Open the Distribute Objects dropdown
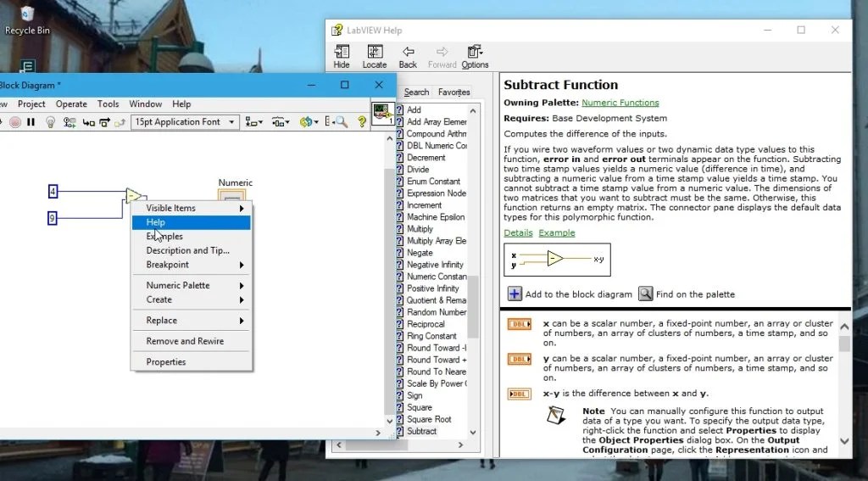The width and height of the screenshot is (868, 481). pos(281,122)
